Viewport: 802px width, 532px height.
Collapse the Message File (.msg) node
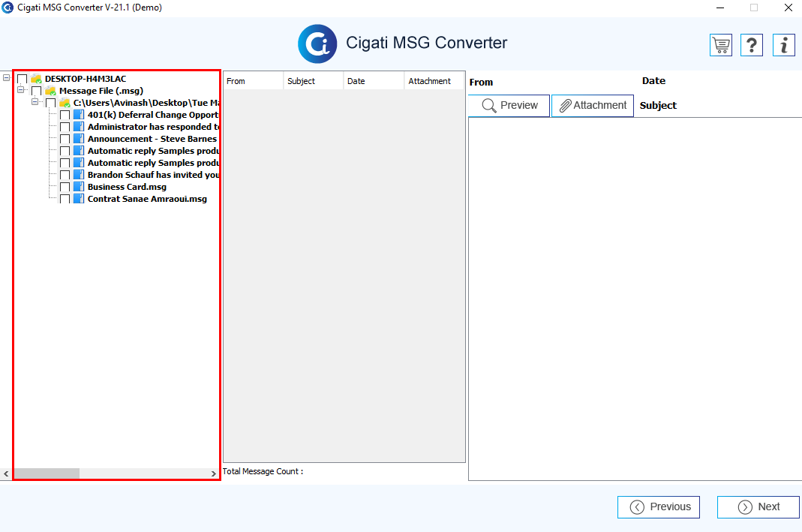tap(20, 89)
